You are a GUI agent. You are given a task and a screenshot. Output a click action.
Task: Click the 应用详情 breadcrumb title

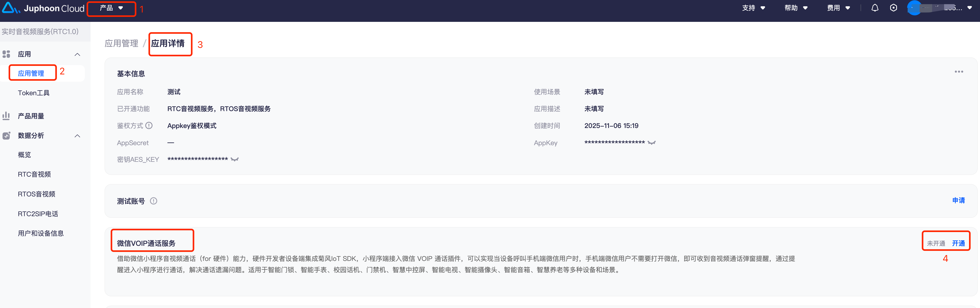click(x=168, y=43)
